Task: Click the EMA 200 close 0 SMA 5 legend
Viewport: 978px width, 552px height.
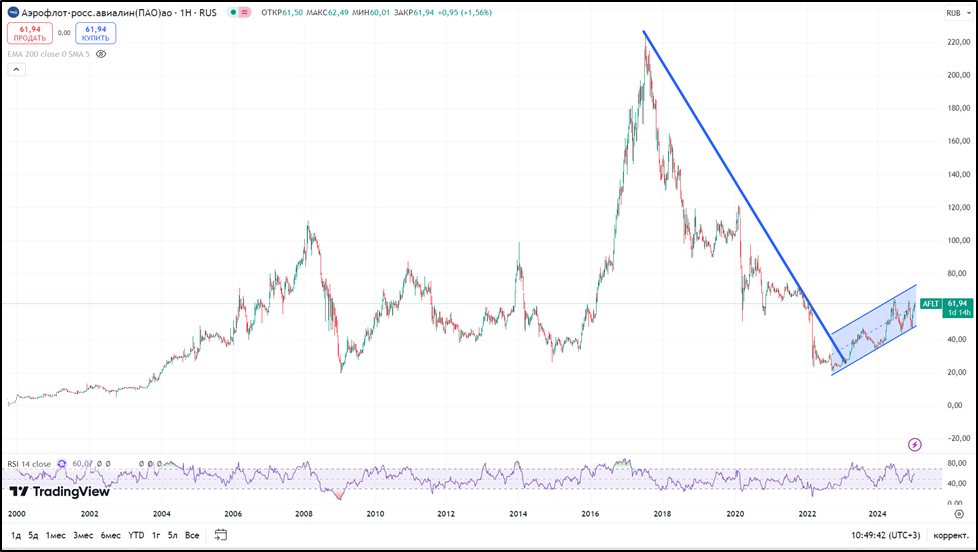Action: pos(49,54)
